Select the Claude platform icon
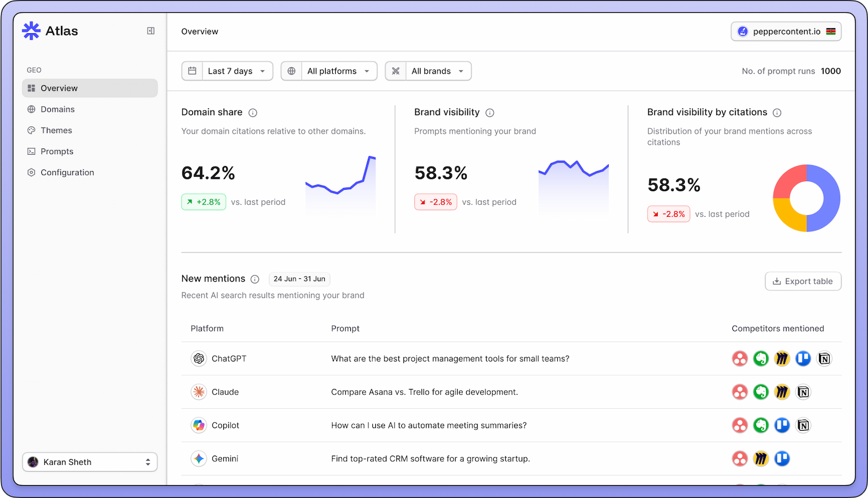The height and width of the screenshot is (498, 868). click(199, 392)
